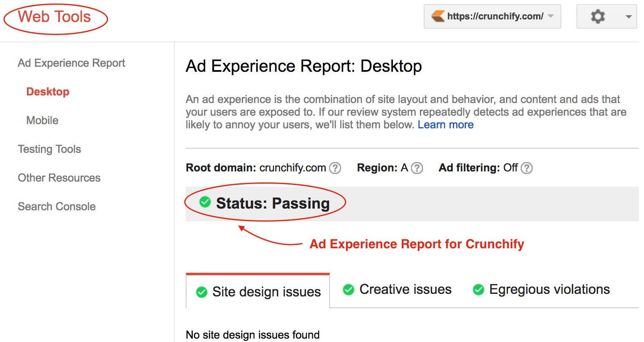Follow the Learn more link

pyautogui.click(x=446, y=125)
